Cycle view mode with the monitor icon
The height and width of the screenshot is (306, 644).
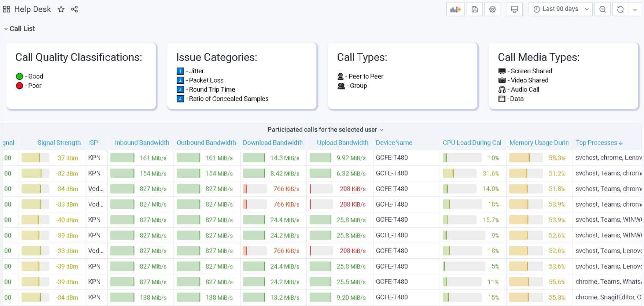point(515,10)
